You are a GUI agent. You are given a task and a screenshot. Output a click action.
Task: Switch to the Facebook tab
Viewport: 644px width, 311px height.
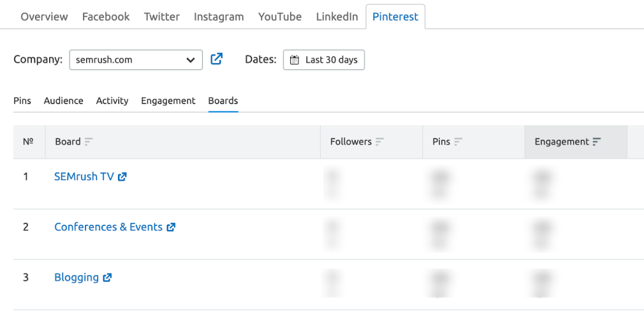point(106,17)
